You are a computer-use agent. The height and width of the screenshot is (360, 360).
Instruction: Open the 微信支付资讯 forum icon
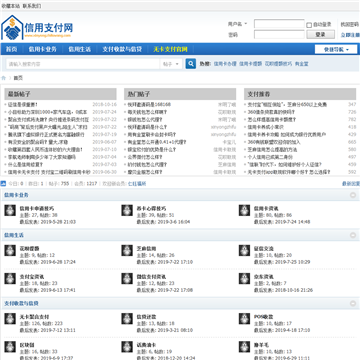(x=127, y=279)
